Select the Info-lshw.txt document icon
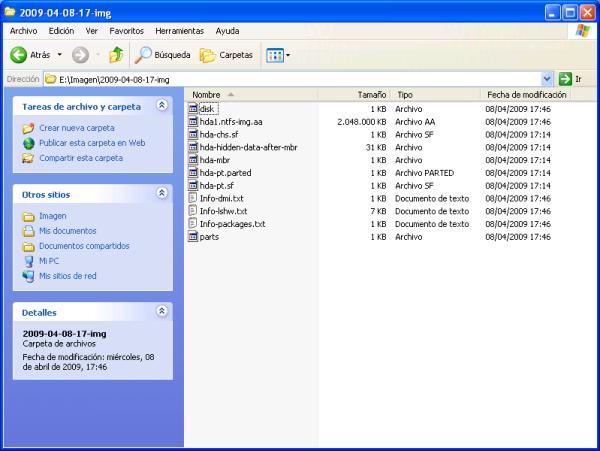The image size is (600, 451). 193,211
